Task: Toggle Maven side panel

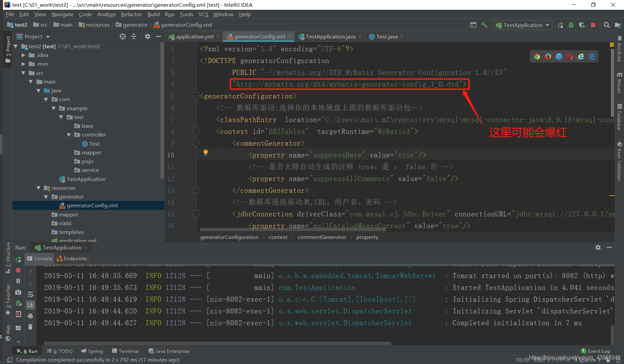Action: pyautogui.click(x=619, y=82)
